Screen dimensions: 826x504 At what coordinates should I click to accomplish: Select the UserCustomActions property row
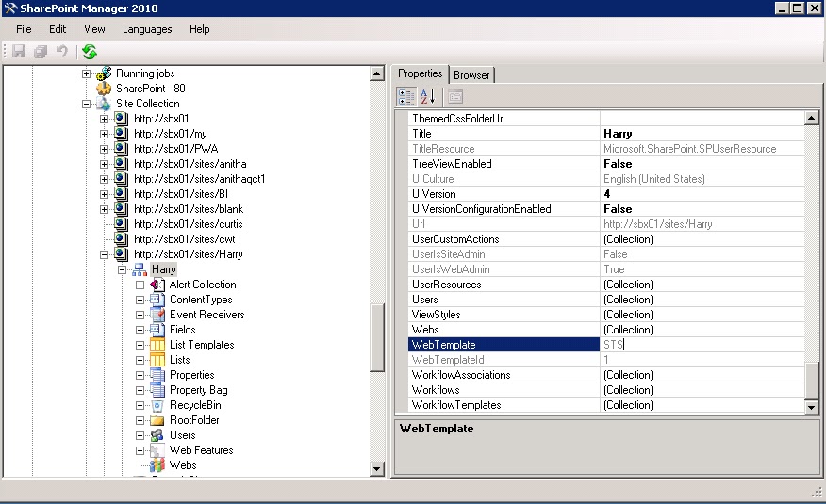[606, 239]
